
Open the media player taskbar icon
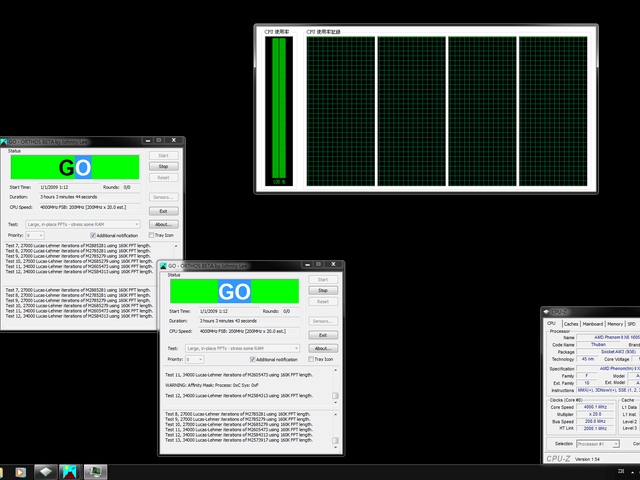pyautogui.click(x=20, y=472)
